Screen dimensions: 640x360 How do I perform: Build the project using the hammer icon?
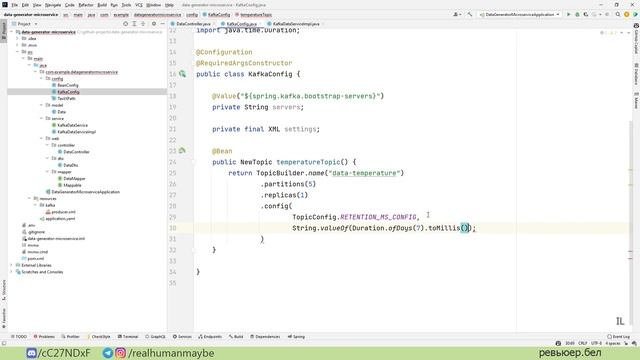469,14
